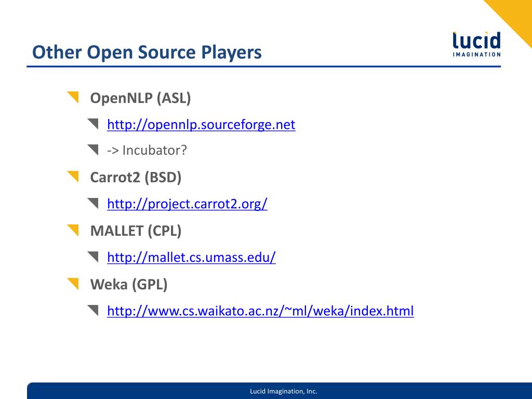Open the Weka index.html link at waikato.ac.nz
The height and width of the screenshot is (399, 532).
click(261, 311)
